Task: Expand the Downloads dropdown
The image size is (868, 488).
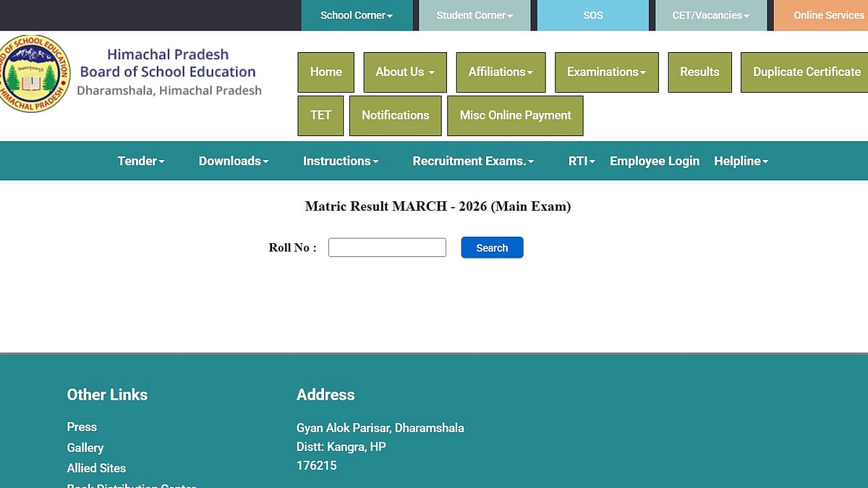Action: click(234, 161)
